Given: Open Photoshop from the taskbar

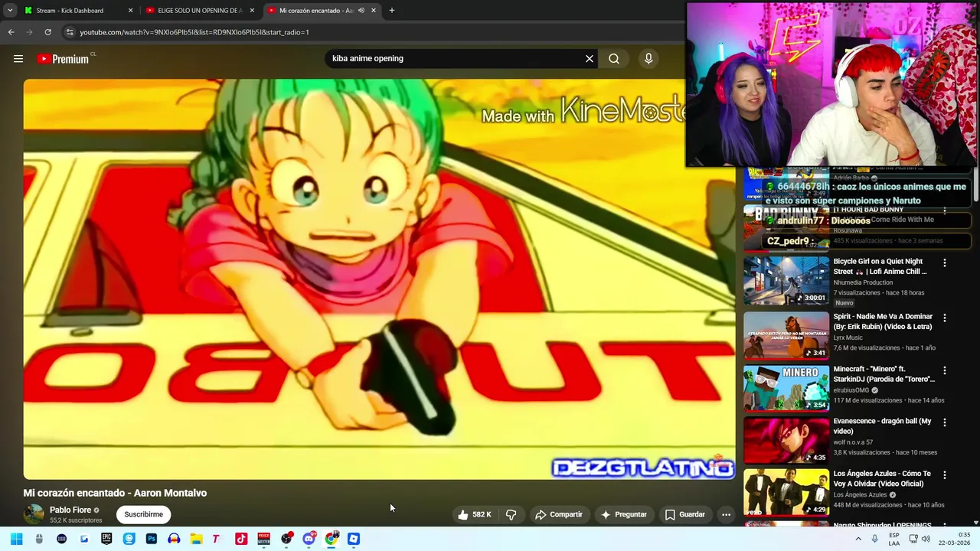Looking at the screenshot, I should click(x=151, y=539).
